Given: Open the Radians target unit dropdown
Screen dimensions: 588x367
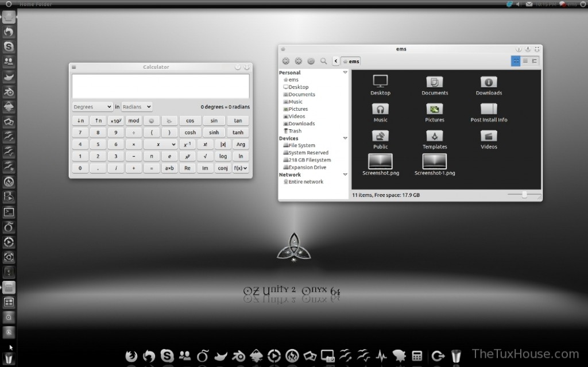Looking at the screenshot, I should pos(137,107).
